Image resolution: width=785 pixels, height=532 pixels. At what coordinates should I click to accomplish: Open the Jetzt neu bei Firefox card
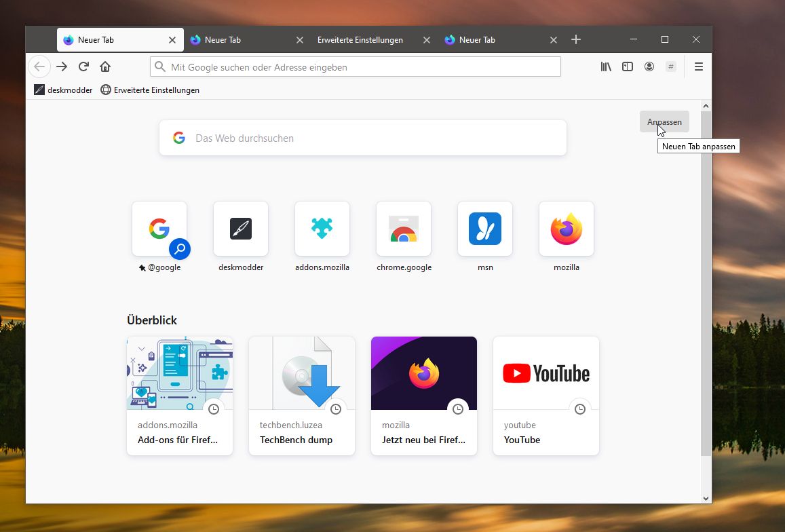point(424,396)
